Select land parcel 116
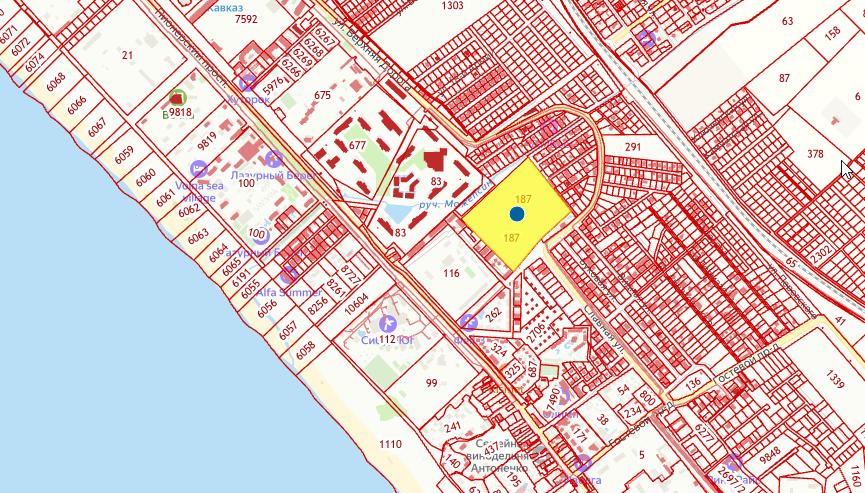This screenshot has width=865, height=493. 451,273
